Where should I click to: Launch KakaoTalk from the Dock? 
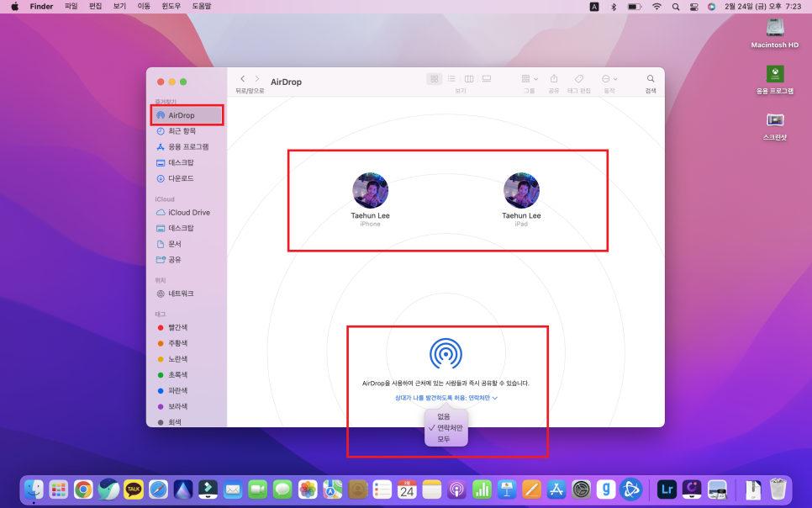click(134, 489)
